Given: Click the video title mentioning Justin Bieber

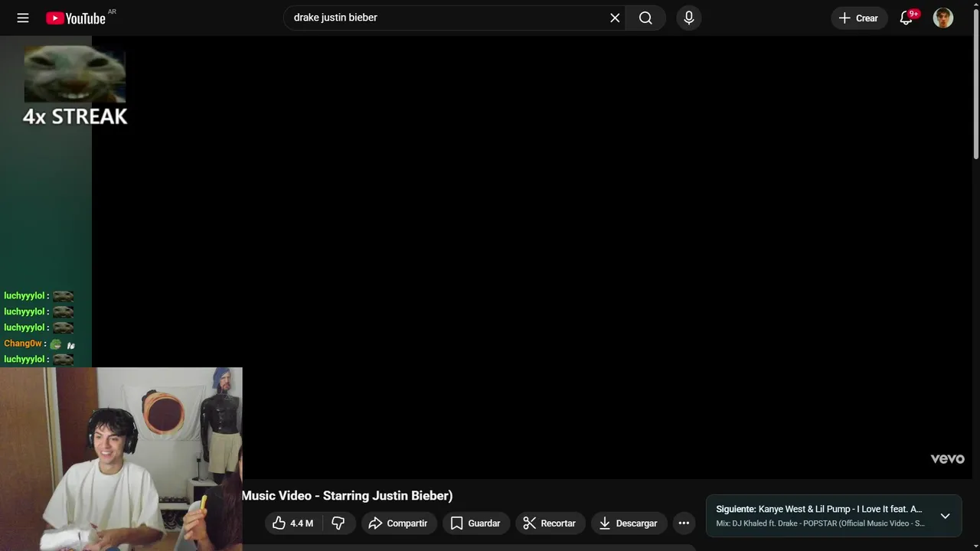Looking at the screenshot, I should (x=347, y=496).
